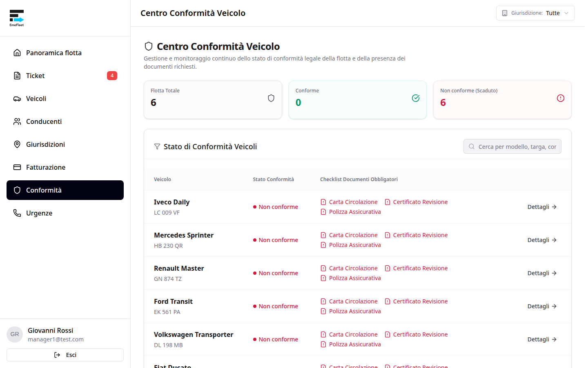Focus the vehicle search input field

tap(512, 146)
